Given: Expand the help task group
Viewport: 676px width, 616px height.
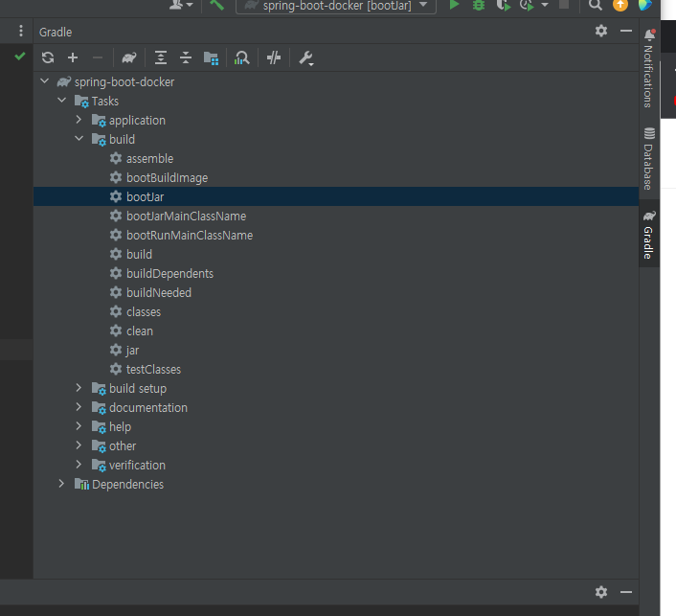Looking at the screenshot, I should [79, 426].
